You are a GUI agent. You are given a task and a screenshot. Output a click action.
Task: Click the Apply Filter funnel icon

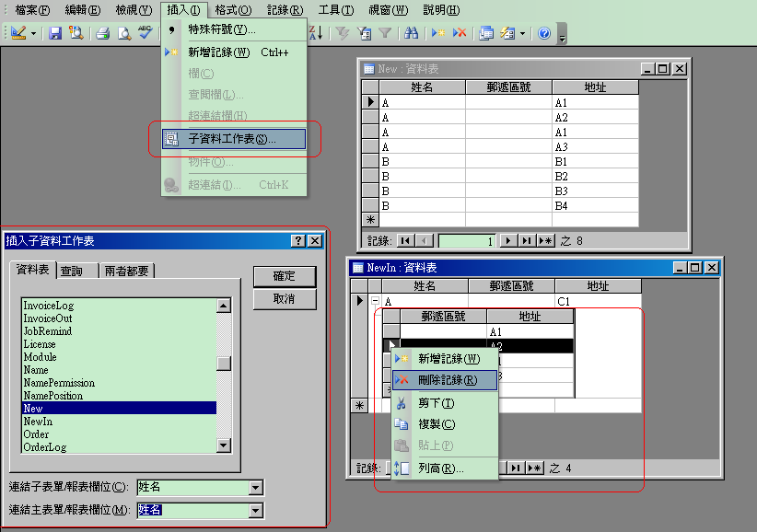pyautogui.click(x=385, y=33)
